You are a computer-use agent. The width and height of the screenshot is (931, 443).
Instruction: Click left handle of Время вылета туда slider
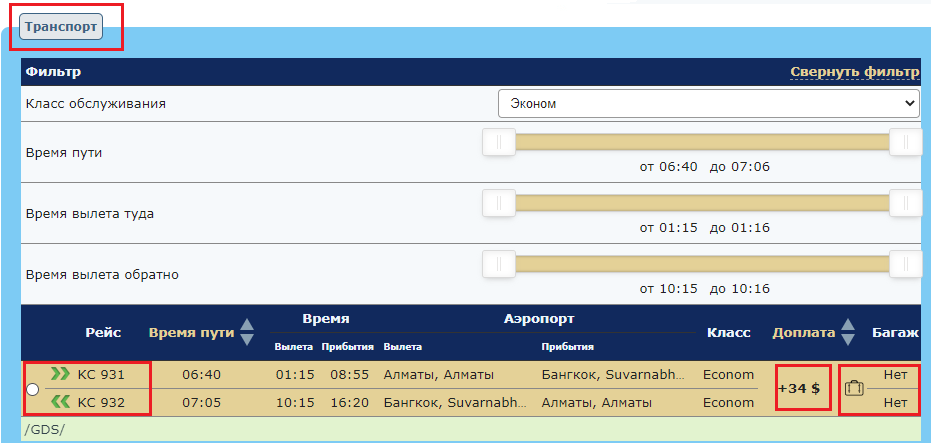tap(498, 203)
